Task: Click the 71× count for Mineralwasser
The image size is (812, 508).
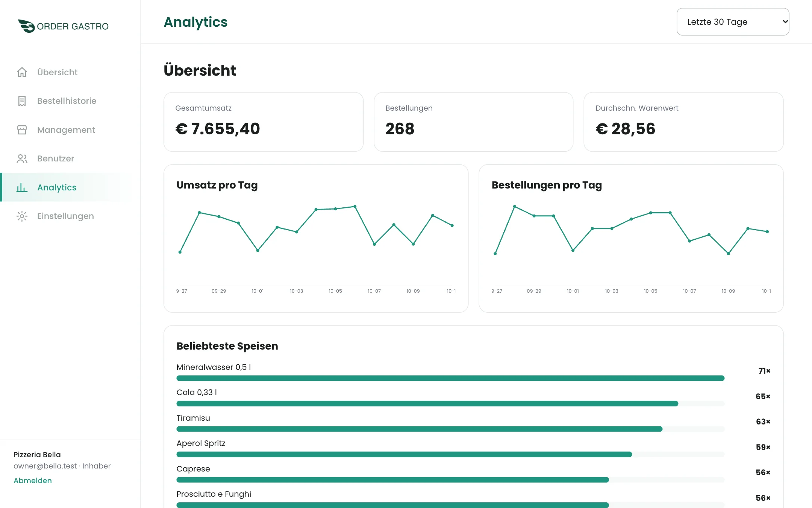Action: [x=764, y=371]
